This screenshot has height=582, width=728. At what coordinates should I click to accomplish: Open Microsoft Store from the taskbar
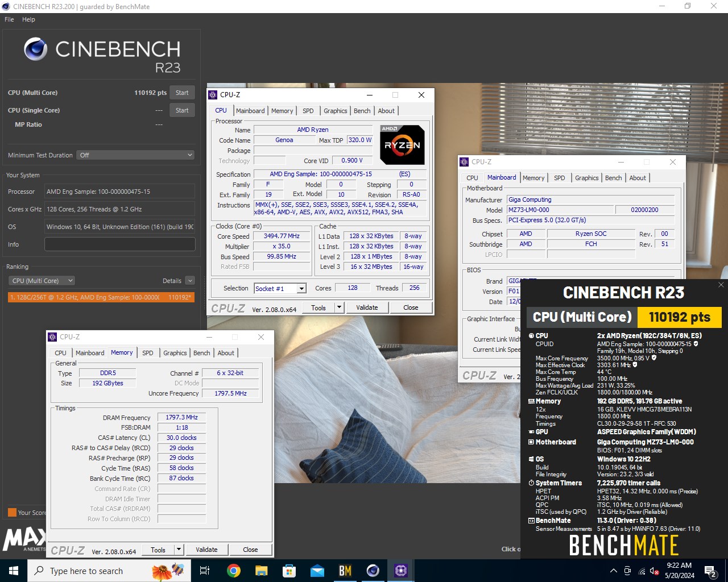[x=289, y=571]
